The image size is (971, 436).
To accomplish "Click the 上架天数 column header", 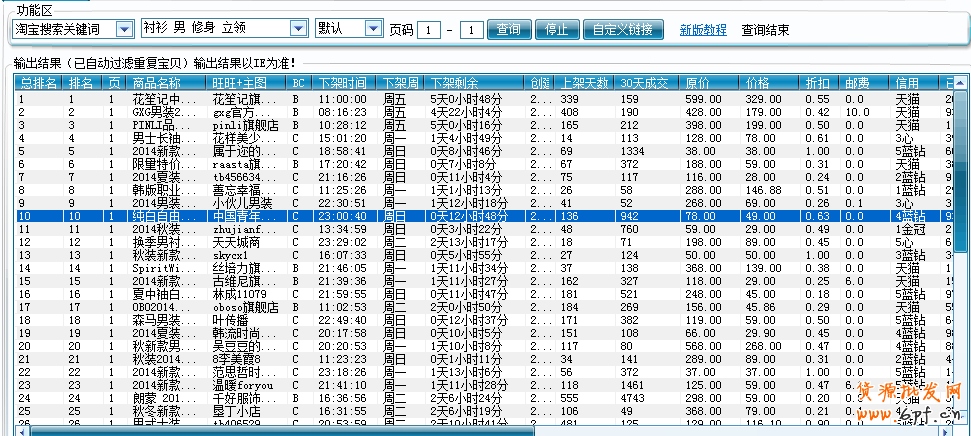I will pyautogui.click(x=584, y=83).
